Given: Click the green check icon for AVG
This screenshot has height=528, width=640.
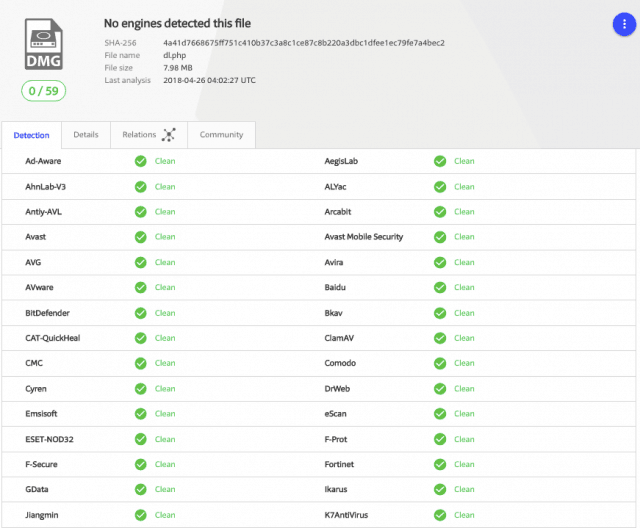Looking at the screenshot, I should pyautogui.click(x=140, y=262).
